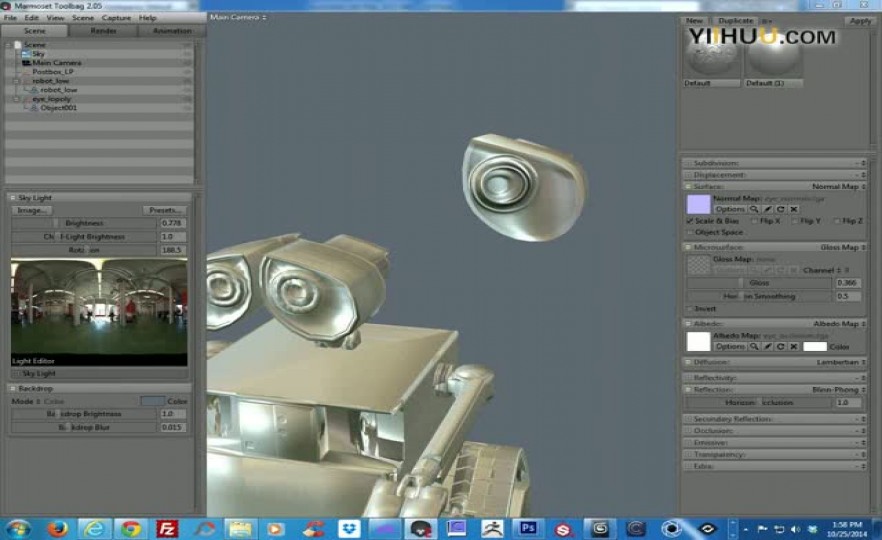The width and height of the screenshot is (882, 540).
Task: Toggle the Invert gloss checkbox
Action: [x=690, y=309]
